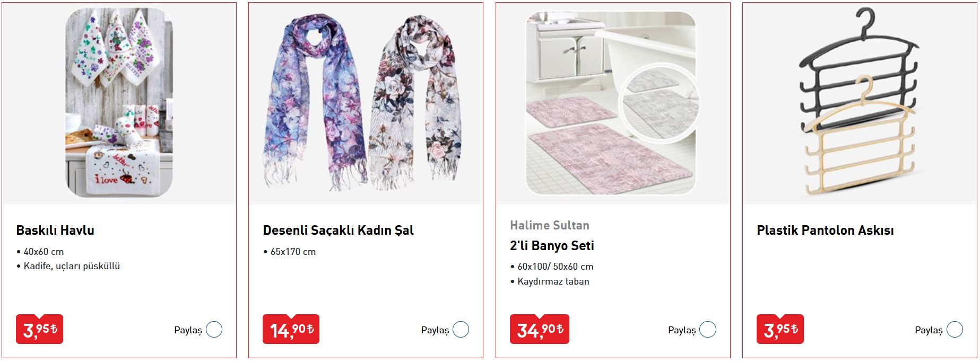Image resolution: width=980 pixels, height=363 pixels.
Task: Toggle the Paylaş circle for Baskılı Havlu
Action: [214, 330]
